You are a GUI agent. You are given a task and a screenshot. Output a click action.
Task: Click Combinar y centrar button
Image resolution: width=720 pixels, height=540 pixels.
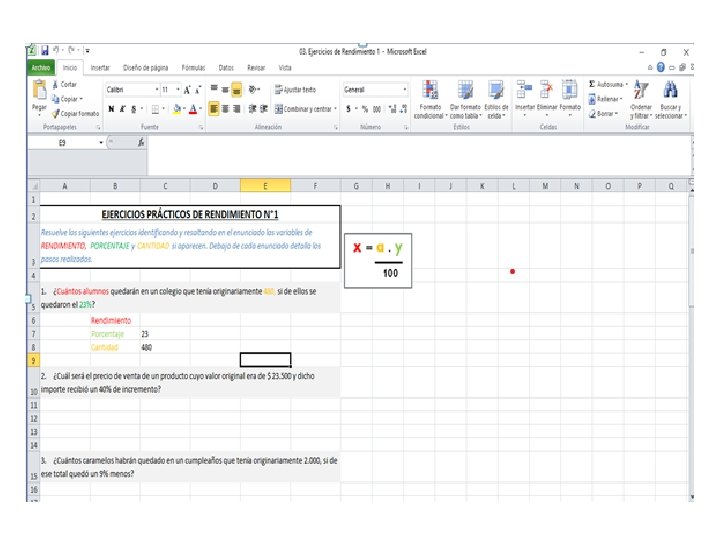coord(304,109)
